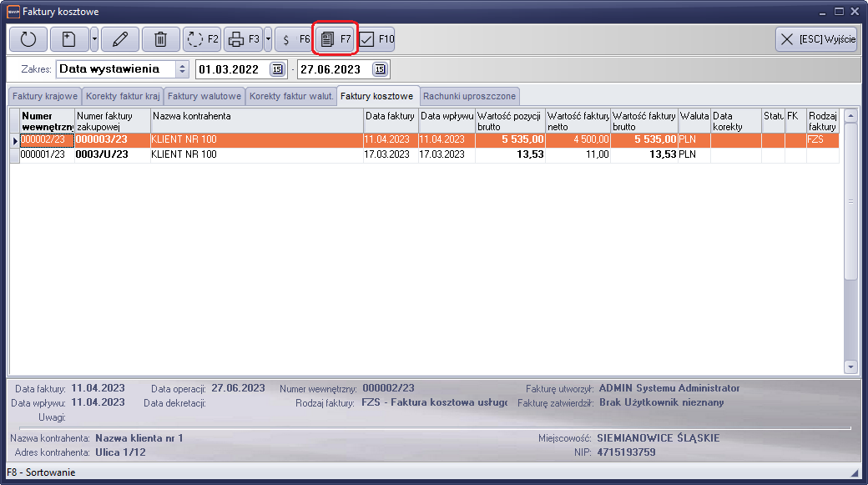This screenshot has height=485, width=868.
Task: Click the checkmark F10 confirm button
Action: pos(376,39)
